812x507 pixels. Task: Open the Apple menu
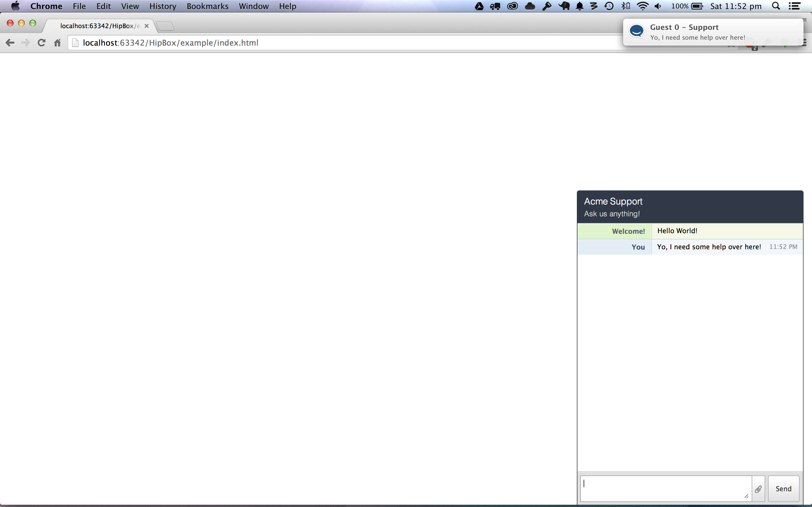16,6
